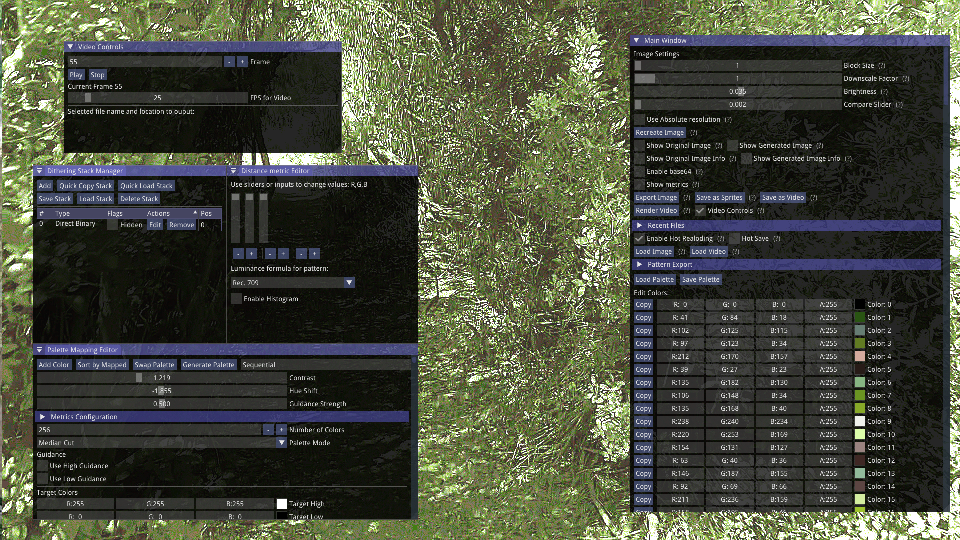This screenshot has width=960, height=540.
Task: Click Add in Dithering Stack Manager
Action: [45, 186]
